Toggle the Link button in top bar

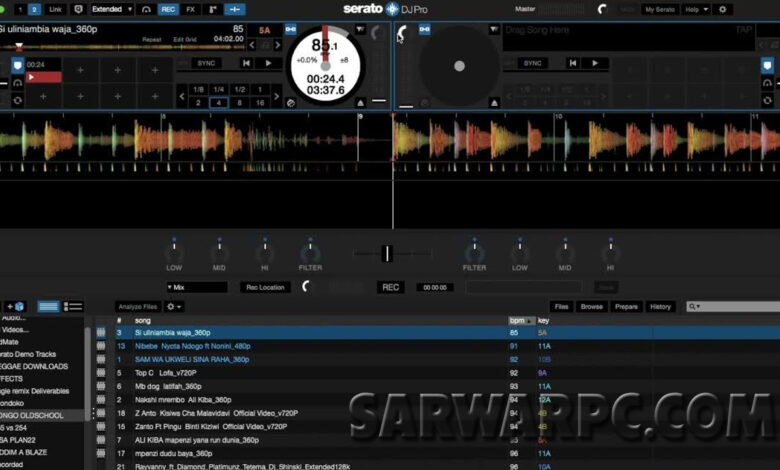(x=56, y=9)
